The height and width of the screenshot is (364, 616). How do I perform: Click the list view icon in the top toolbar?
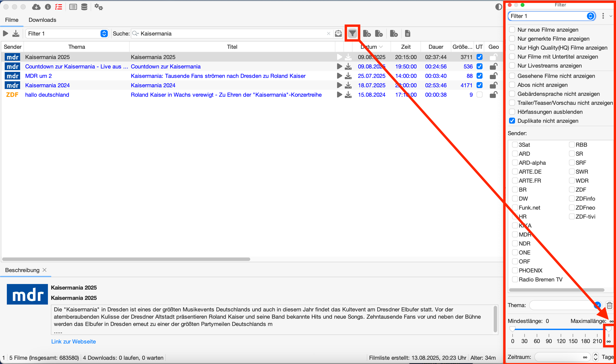73,7
